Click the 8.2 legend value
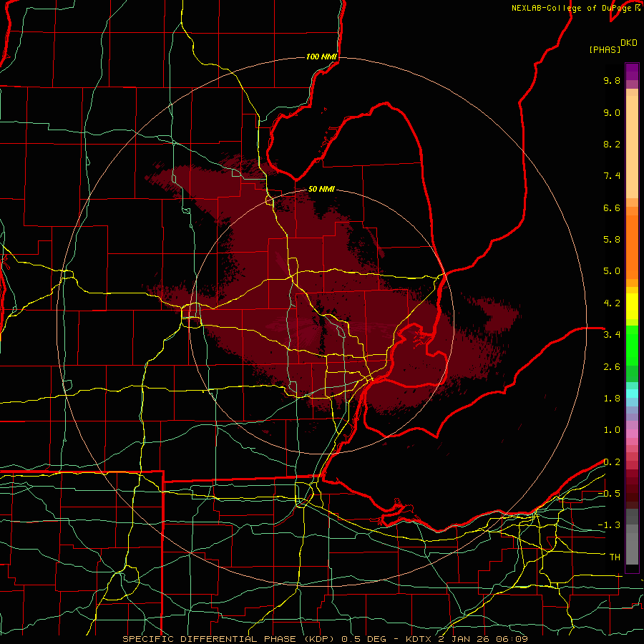Screen dimensions: 644x644 pos(612,144)
